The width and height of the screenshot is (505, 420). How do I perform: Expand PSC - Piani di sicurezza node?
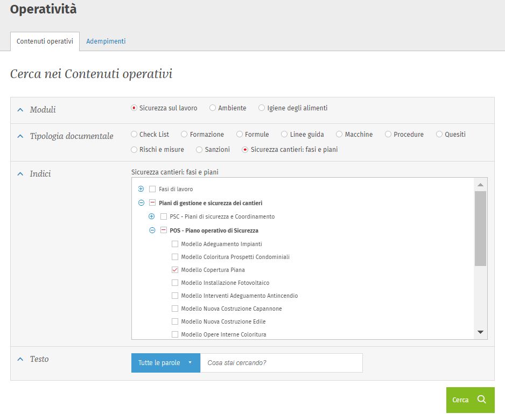(152, 216)
